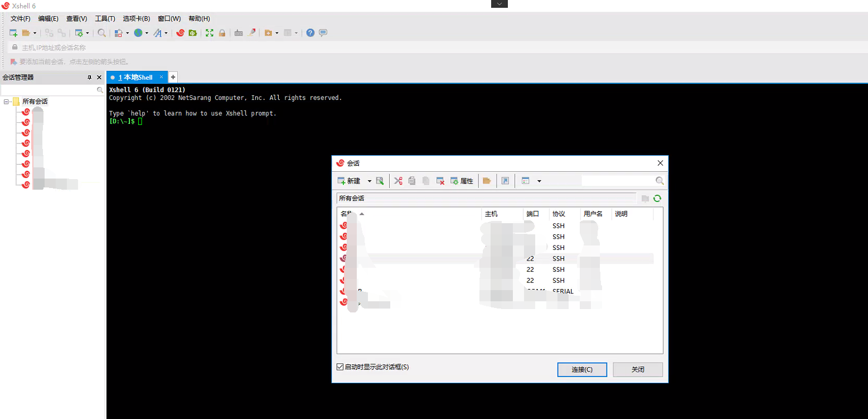The width and height of the screenshot is (868, 419).
Task: Open the globe encoding dropdown arrow
Action: tap(147, 33)
